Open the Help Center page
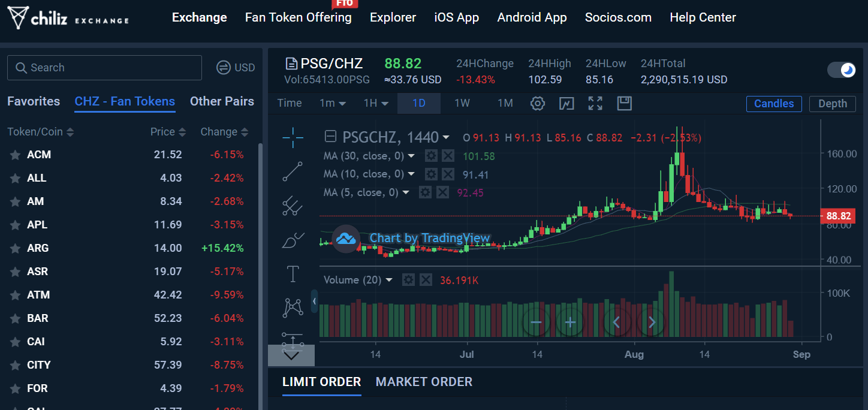The height and width of the screenshot is (410, 868). [703, 17]
